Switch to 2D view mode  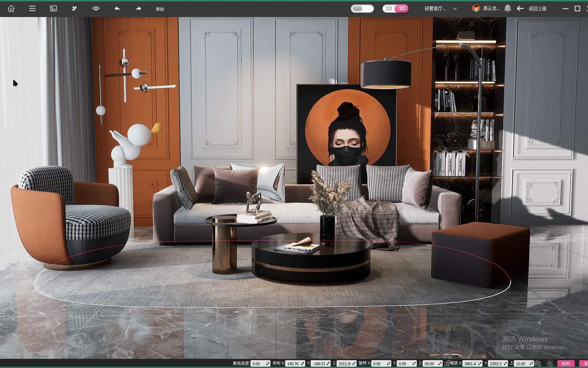point(389,9)
